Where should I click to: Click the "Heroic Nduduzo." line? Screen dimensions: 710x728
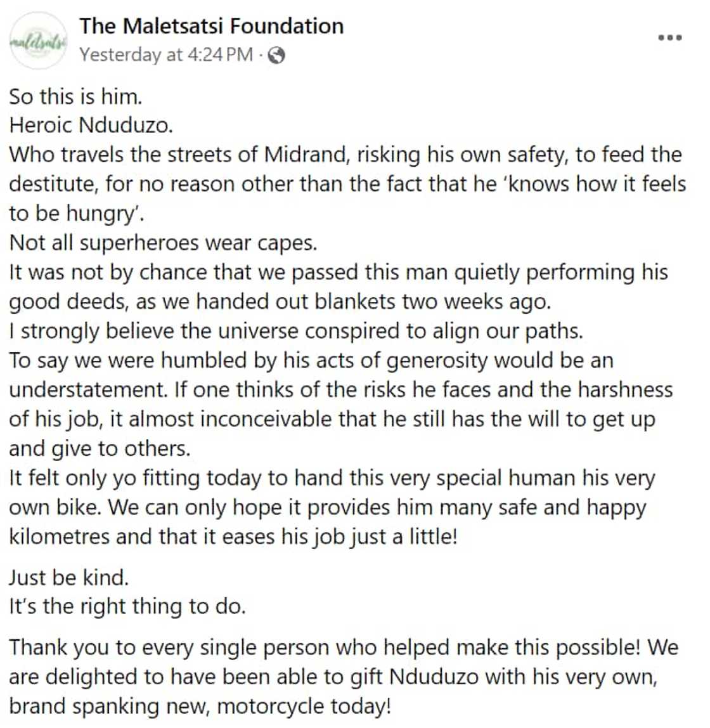(91, 125)
